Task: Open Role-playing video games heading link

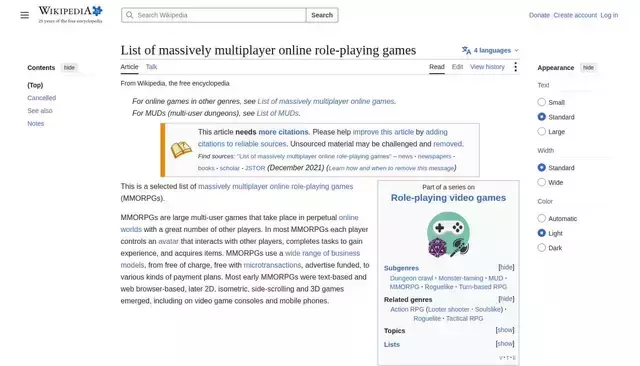Action: (448, 197)
